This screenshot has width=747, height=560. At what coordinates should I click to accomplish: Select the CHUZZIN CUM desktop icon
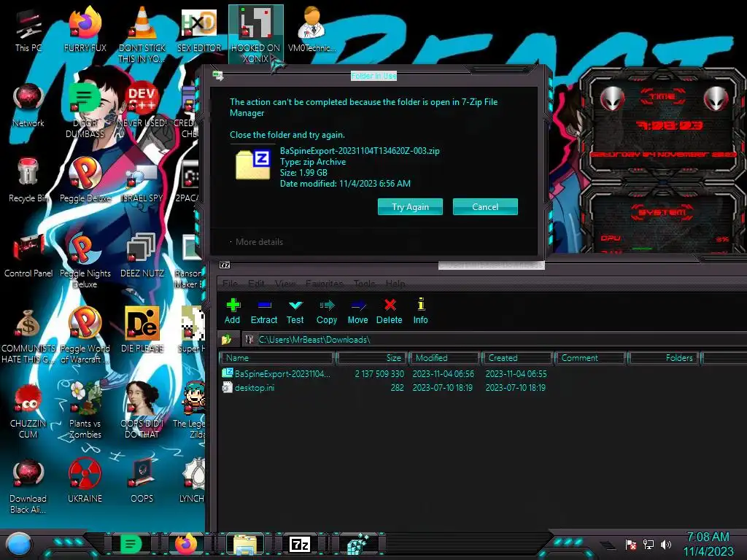(28, 411)
